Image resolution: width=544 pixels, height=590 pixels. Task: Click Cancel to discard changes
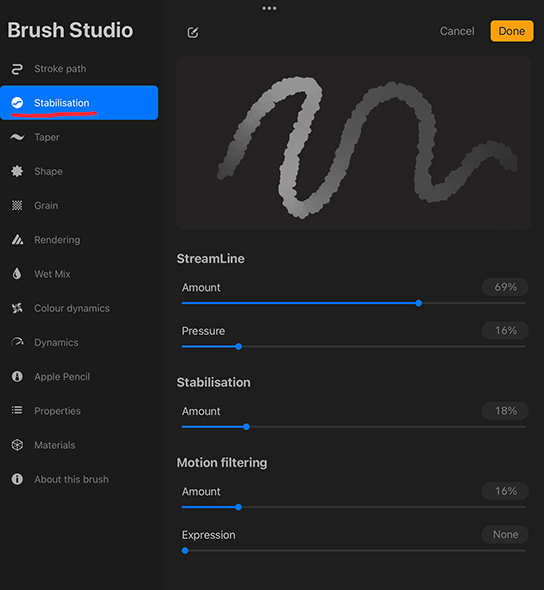(x=457, y=31)
